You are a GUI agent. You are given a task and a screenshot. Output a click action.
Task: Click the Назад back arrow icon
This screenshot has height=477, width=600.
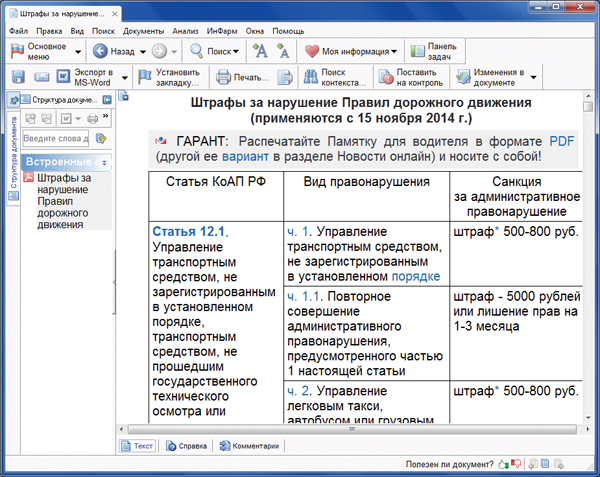98,51
